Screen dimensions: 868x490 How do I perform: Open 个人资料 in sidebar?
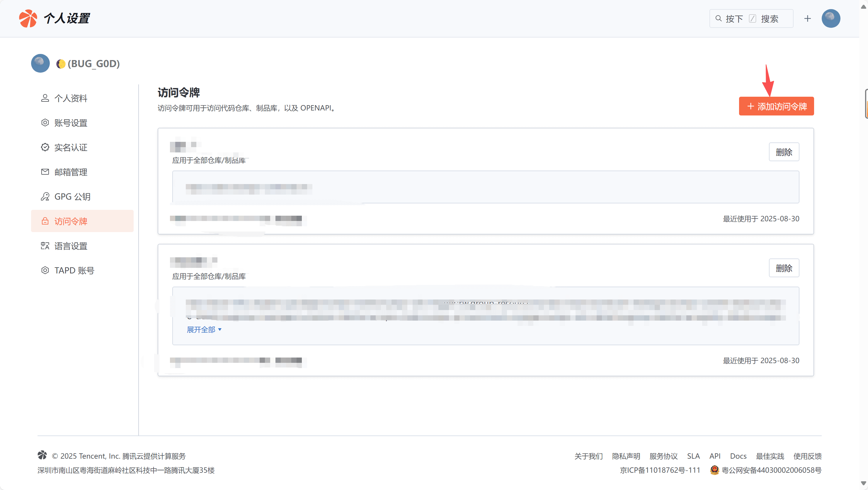click(70, 98)
